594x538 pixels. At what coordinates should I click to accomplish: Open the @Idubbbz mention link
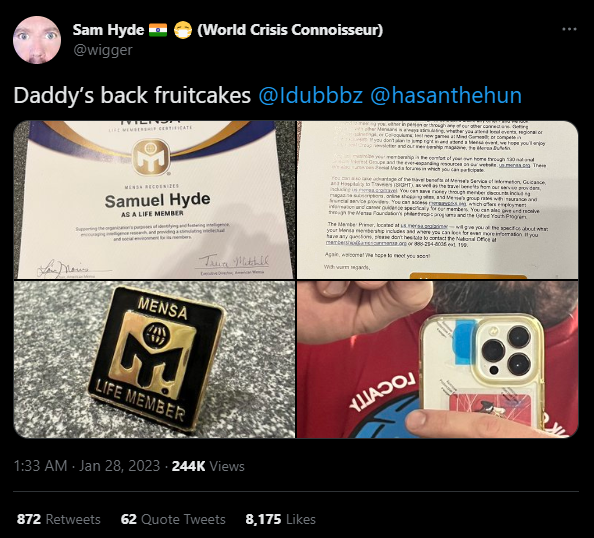(311, 95)
